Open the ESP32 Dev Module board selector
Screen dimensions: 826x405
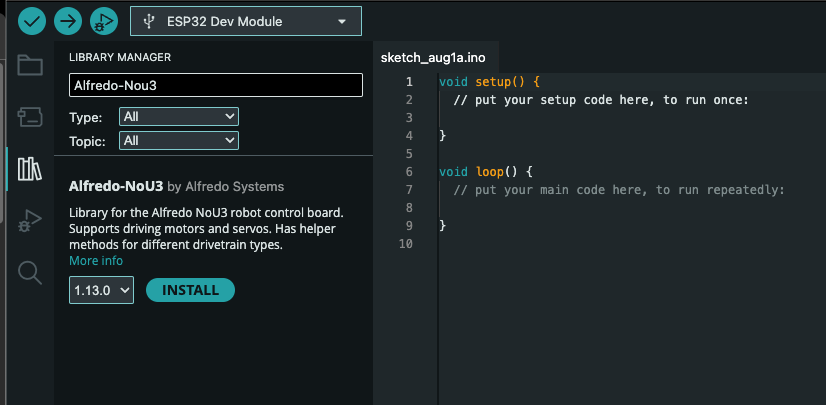pos(246,21)
